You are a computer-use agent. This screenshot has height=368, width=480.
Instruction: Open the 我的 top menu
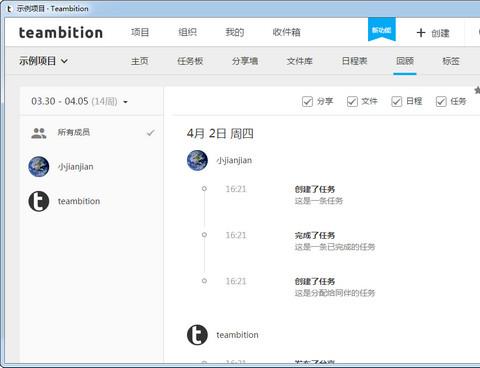(x=235, y=32)
